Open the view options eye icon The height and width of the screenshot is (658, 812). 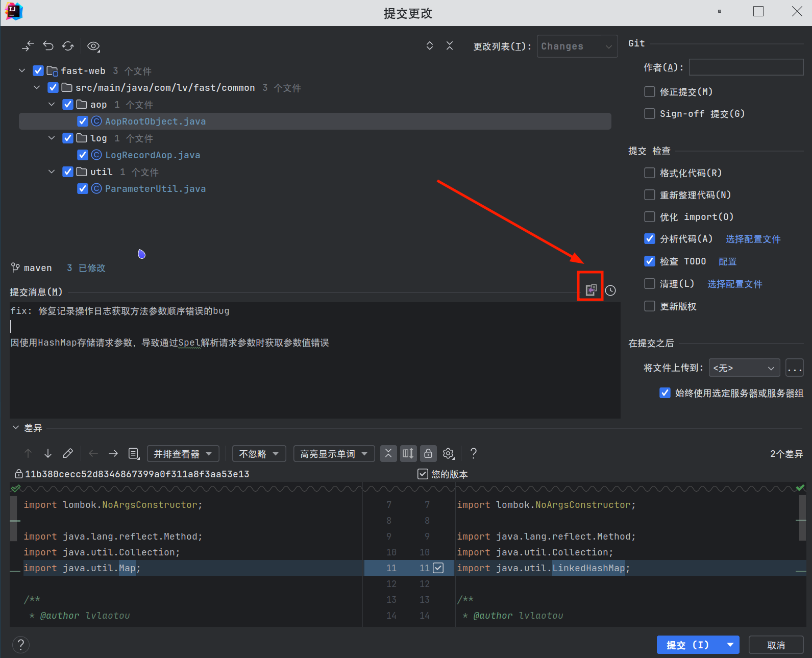pos(93,46)
